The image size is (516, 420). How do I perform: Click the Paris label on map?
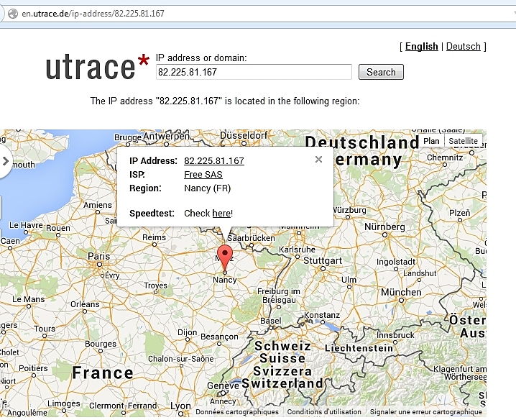click(98, 256)
